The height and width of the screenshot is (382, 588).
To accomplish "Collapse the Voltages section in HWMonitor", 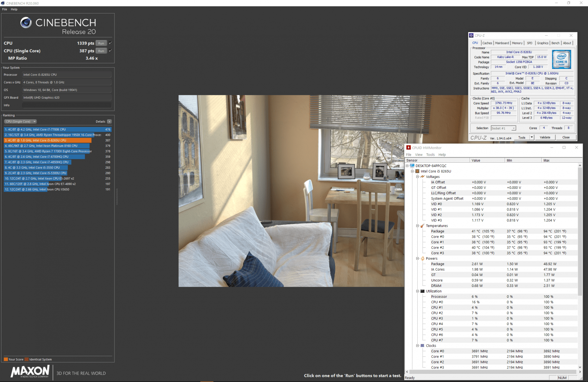I will 417,176.
